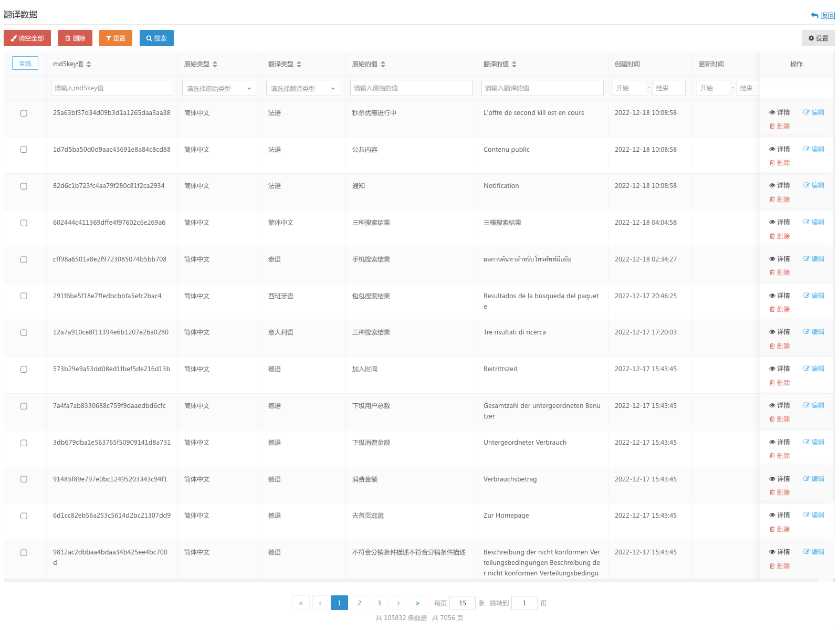Delete the 下级用户总数 row
The width and height of the screenshot is (840, 630).
(x=780, y=419)
